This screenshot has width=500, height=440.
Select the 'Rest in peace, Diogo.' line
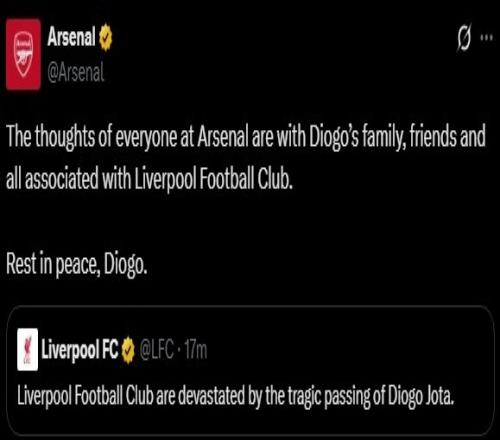coord(76,265)
